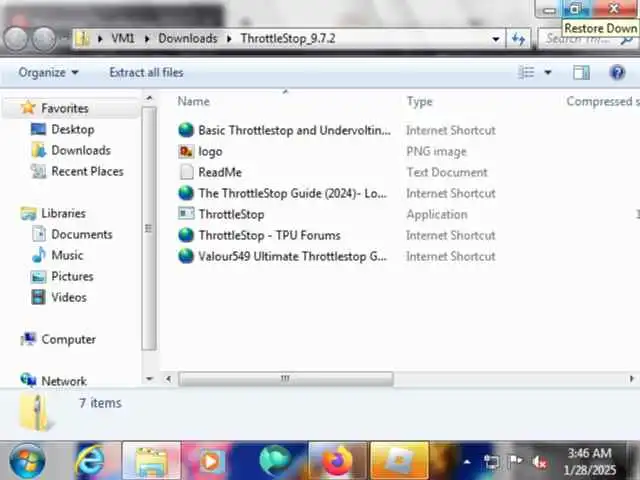The width and height of the screenshot is (640, 480).
Task: Click Extract all files
Action: coord(146,73)
